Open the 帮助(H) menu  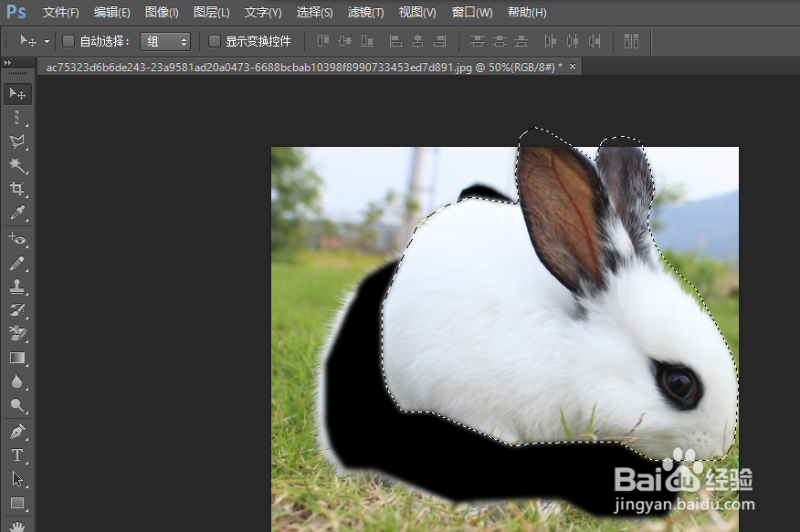tap(527, 12)
